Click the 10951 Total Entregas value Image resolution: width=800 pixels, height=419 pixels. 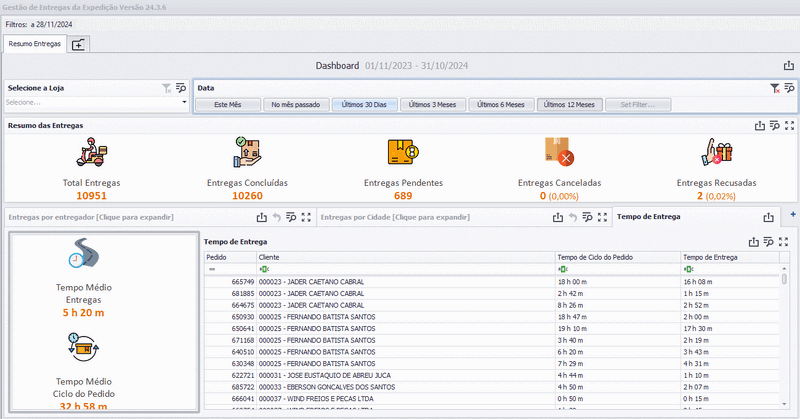pos(91,196)
